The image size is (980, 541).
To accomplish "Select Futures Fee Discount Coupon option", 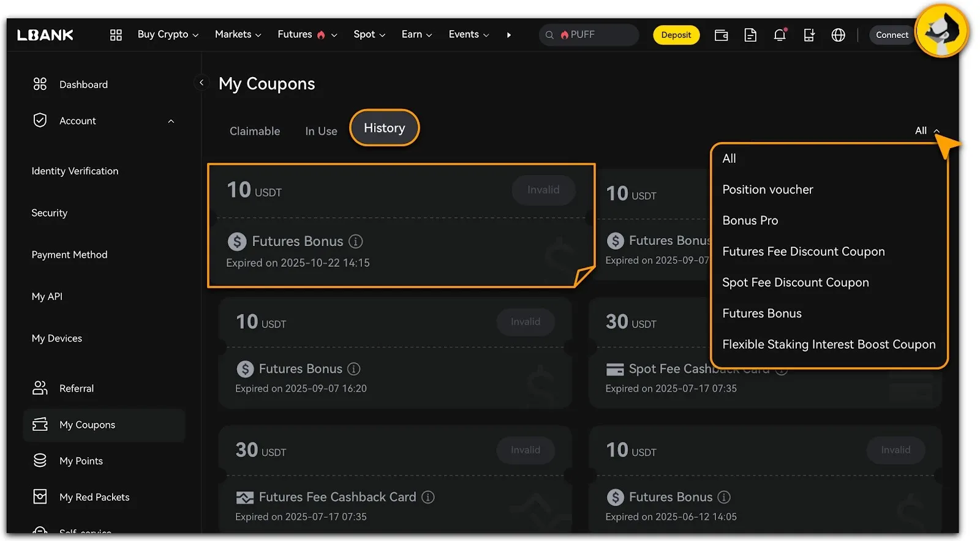I will (803, 252).
